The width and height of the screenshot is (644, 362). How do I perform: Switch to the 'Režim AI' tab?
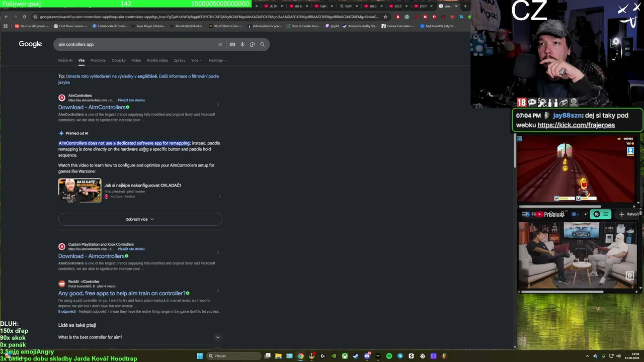click(65, 60)
